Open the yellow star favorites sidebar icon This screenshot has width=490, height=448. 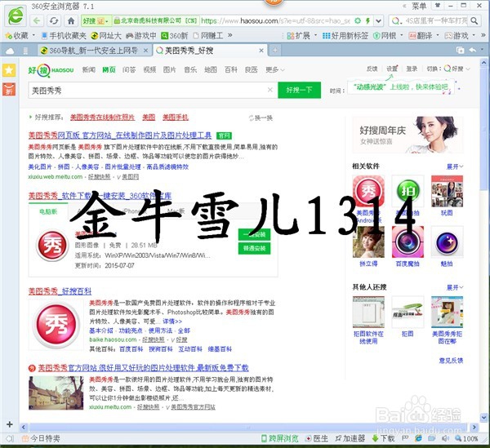point(9,70)
